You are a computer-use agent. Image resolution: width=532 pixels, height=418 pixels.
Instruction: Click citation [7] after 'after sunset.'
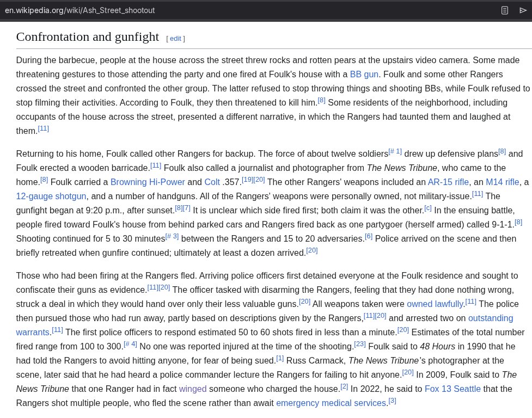tap(187, 208)
